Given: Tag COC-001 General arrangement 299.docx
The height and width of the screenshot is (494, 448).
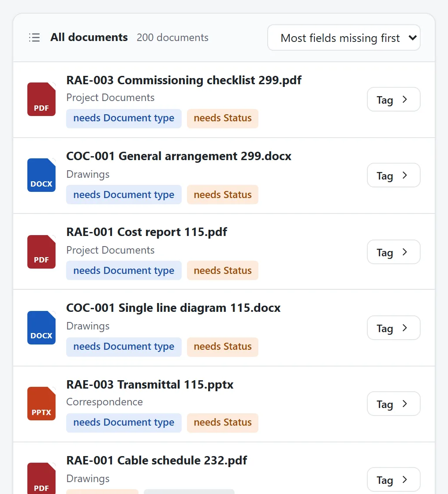Looking at the screenshot, I should pyautogui.click(x=393, y=175).
